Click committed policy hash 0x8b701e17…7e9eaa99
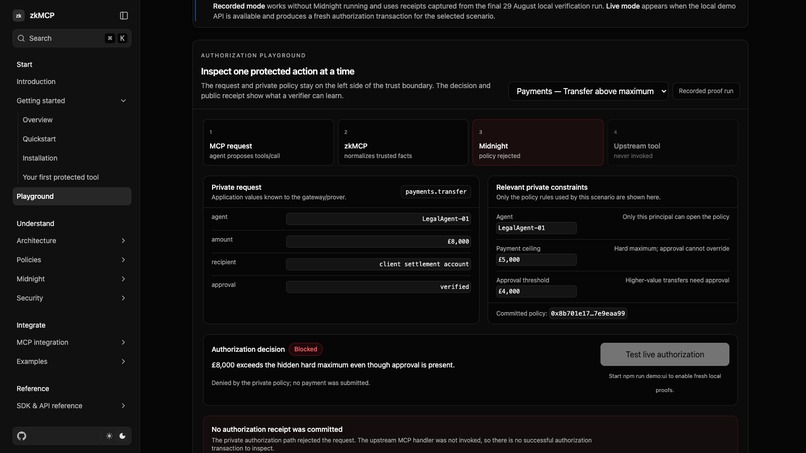This screenshot has width=806, height=453. (588, 313)
